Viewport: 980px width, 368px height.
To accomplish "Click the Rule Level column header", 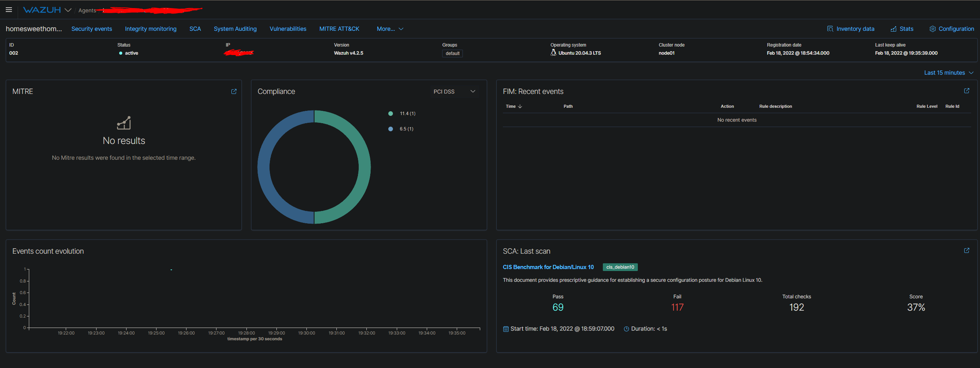I will point(927,106).
